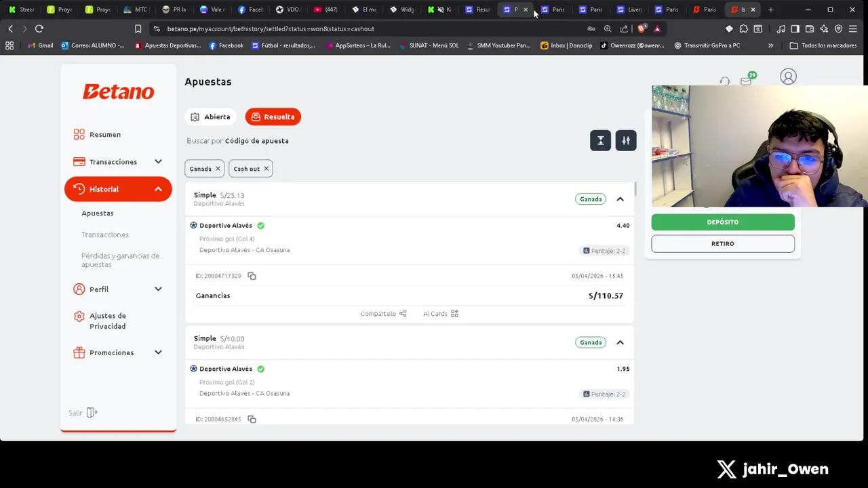Show more bookmarks with the chevron
Viewport: 868px width, 488px height.
point(770,45)
